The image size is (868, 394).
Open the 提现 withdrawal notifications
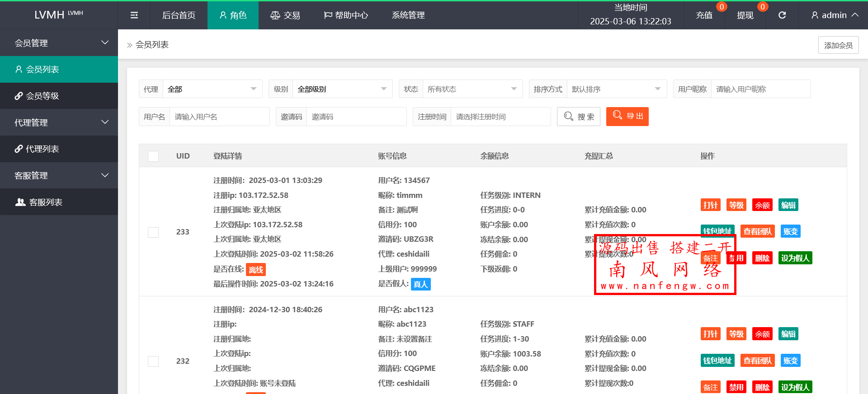click(x=745, y=15)
